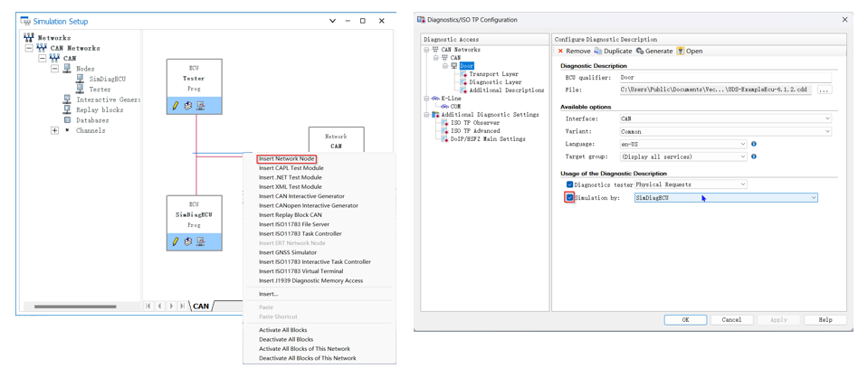Click the Cancel button

point(732,320)
